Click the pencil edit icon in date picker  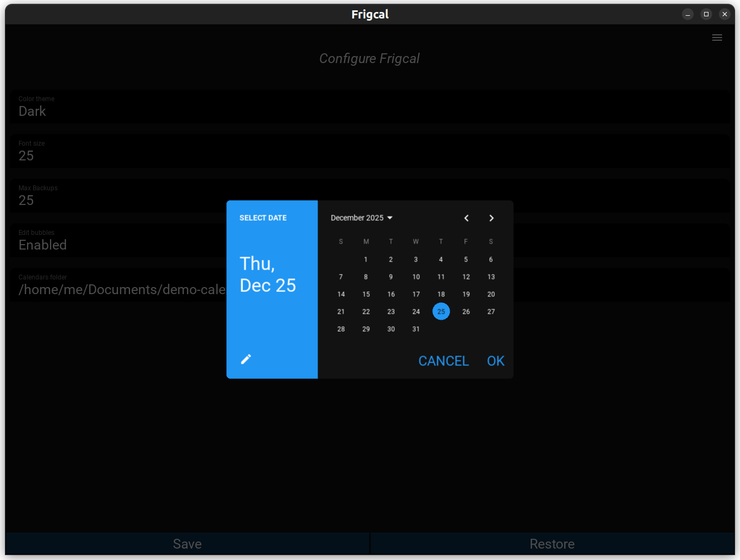pyautogui.click(x=246, y=359)
